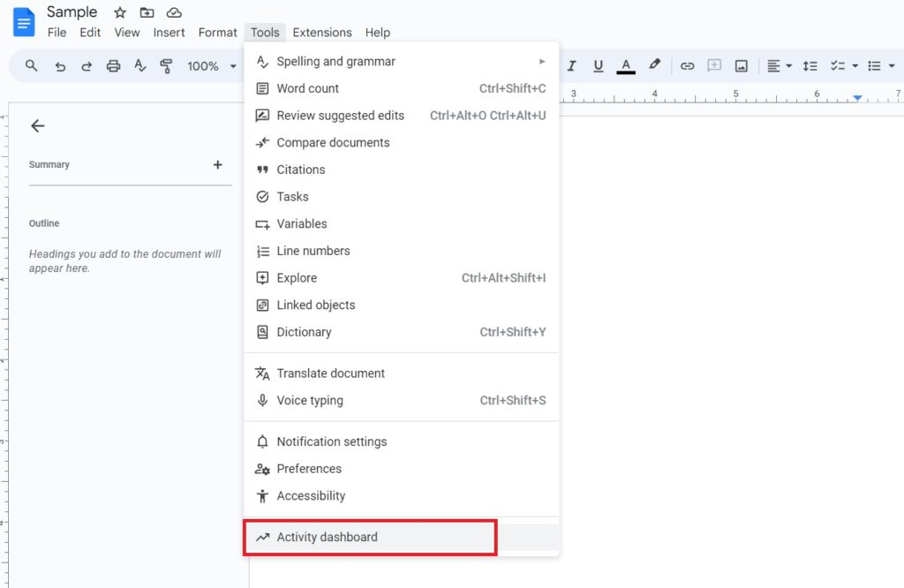This screenshot has width=904, height=588.
Task: Redo the last action
Action: tap(85, 65)
